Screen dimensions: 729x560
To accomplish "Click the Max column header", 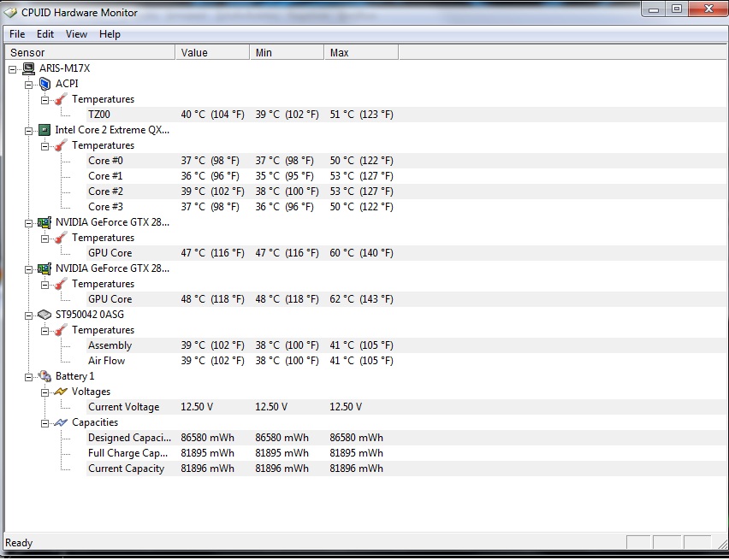I will pos(361,52).
